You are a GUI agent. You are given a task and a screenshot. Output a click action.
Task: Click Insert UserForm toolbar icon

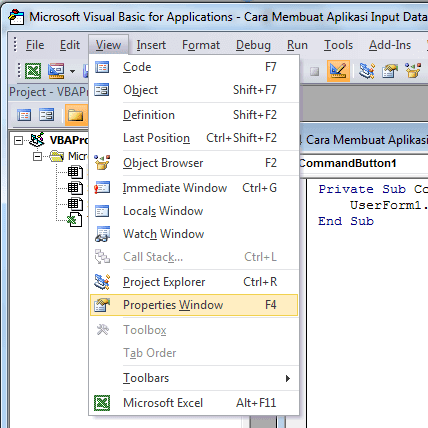coord(56,71)
